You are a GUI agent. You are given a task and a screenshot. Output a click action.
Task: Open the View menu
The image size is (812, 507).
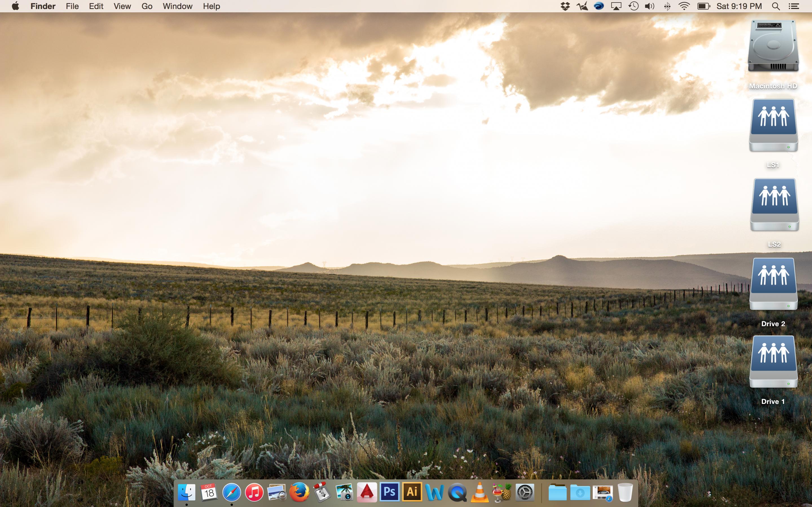pyautogui.click(x=122, y=6)
